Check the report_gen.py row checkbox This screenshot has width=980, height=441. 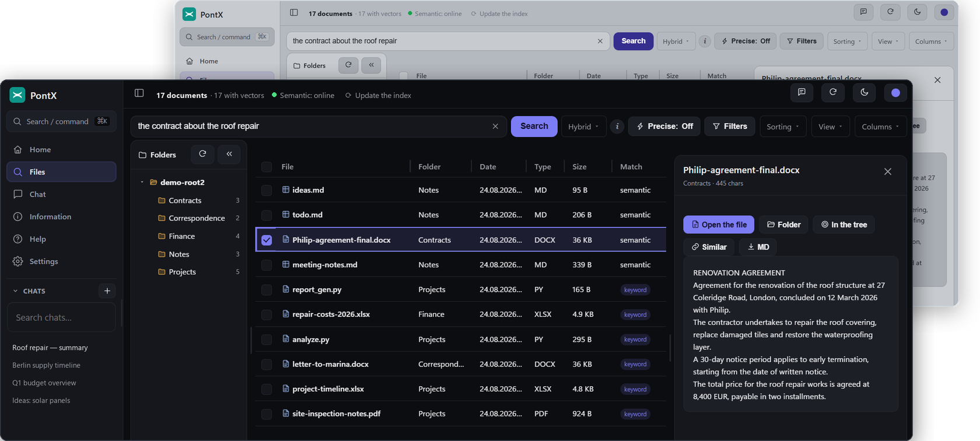tap(267, 290)
